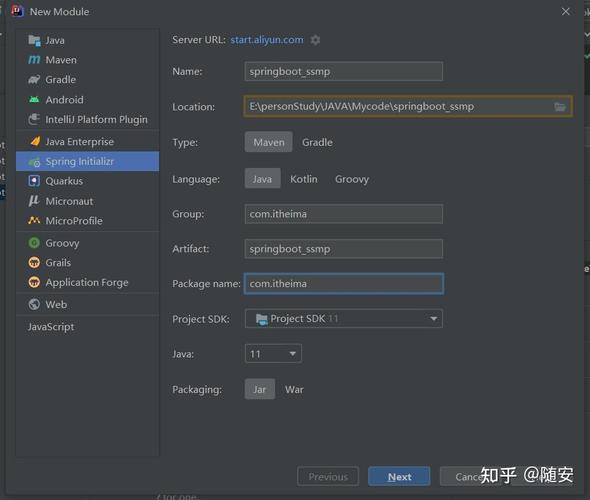Click the Package name input field
The width and height of the screenshot is (590, 500).
344,284
